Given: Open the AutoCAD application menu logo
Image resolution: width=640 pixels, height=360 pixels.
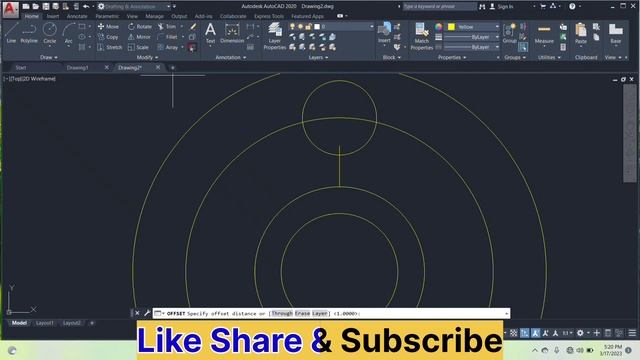Looking at the screenshot, I should click(10, 9).
